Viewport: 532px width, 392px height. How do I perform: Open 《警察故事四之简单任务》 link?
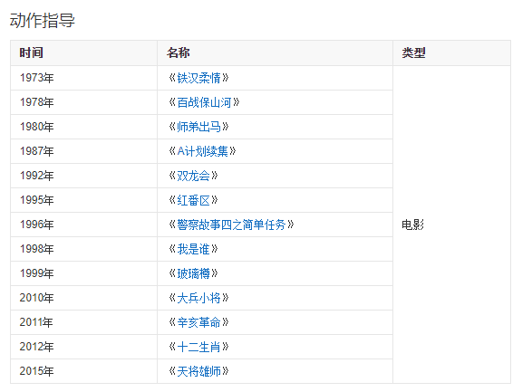click(231, 225)
